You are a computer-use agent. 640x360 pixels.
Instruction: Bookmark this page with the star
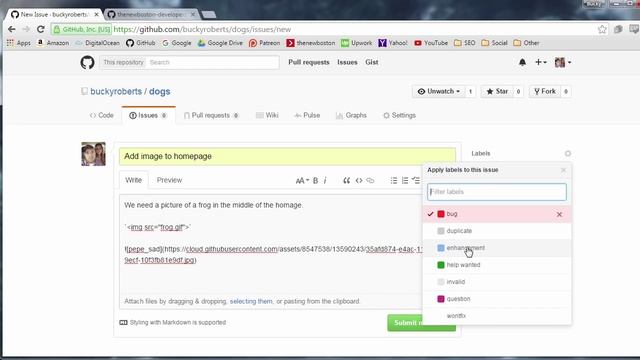(x=602, y=29)
